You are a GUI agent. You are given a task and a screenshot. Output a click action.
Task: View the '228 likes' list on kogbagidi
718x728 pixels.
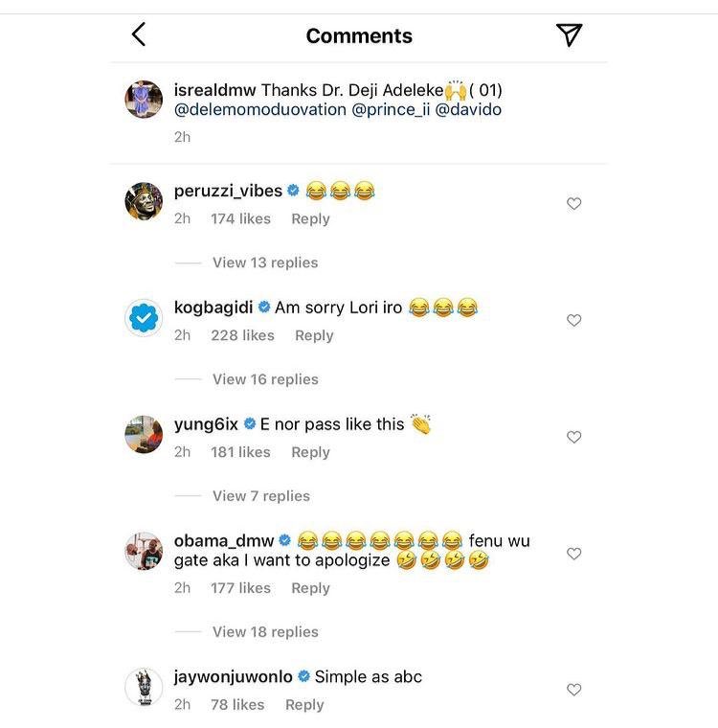(x=242, y=335)
